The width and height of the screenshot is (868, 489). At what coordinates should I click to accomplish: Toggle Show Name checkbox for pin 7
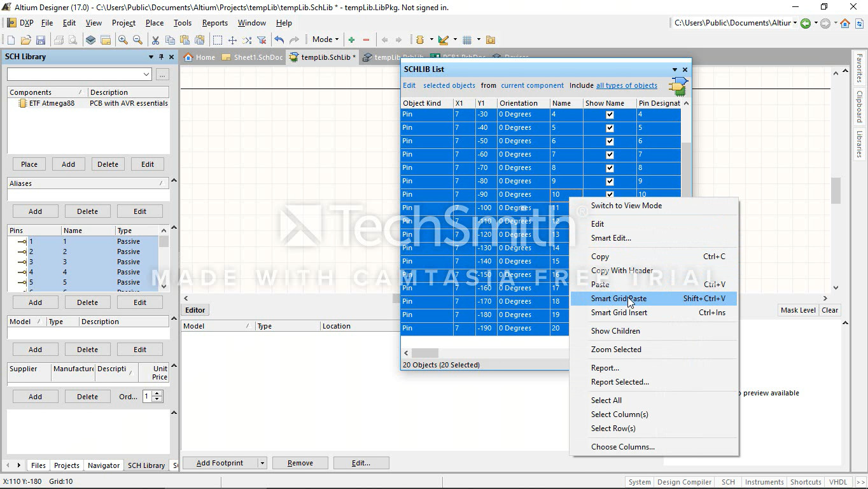pyautogui.click(x=610, y=155)
